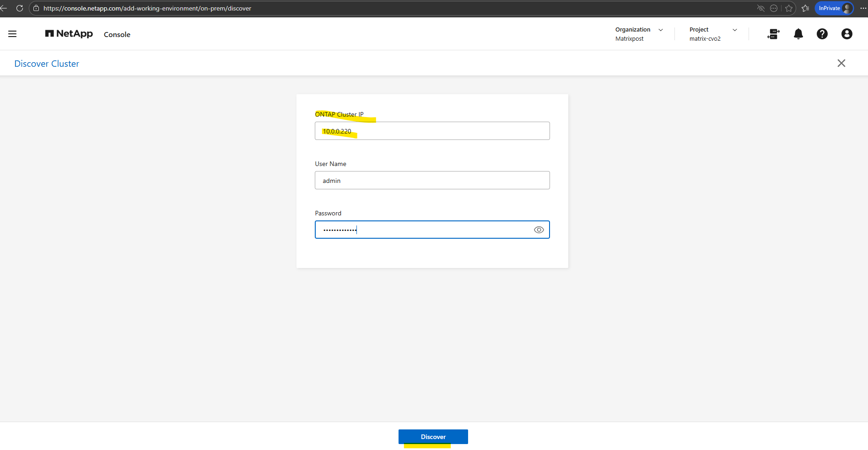
Task: Click the Discover button
Action: (x=433, y=437)
